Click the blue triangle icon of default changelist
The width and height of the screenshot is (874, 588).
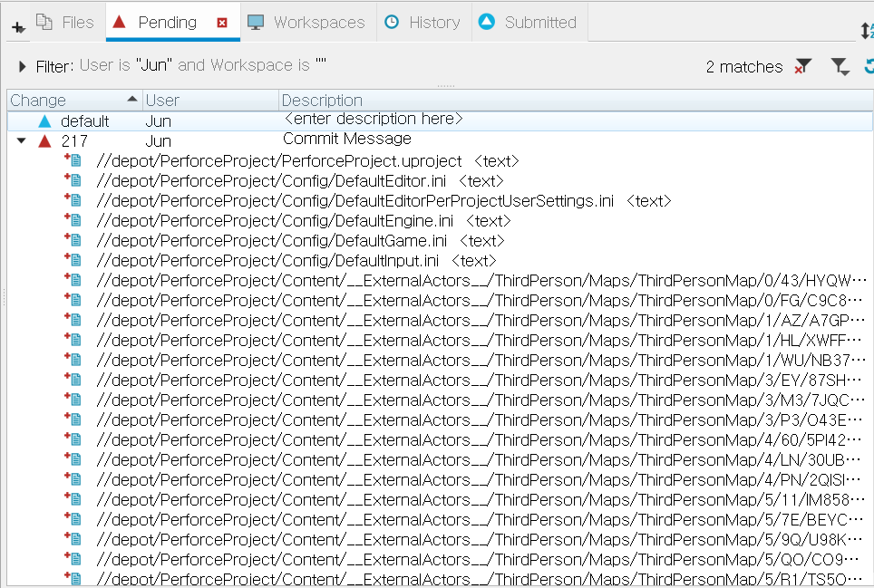coord(45,121)
